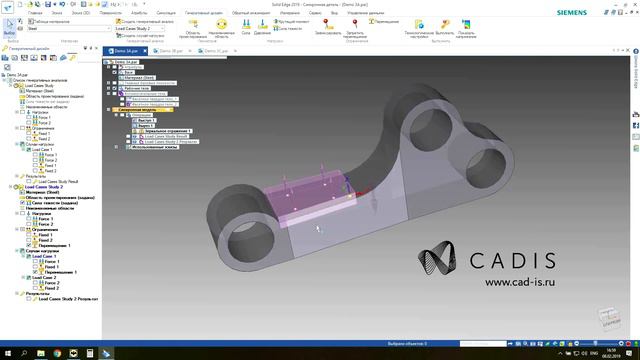
Task: Click Создать случай нагрузки
Action: click(140, 36)
